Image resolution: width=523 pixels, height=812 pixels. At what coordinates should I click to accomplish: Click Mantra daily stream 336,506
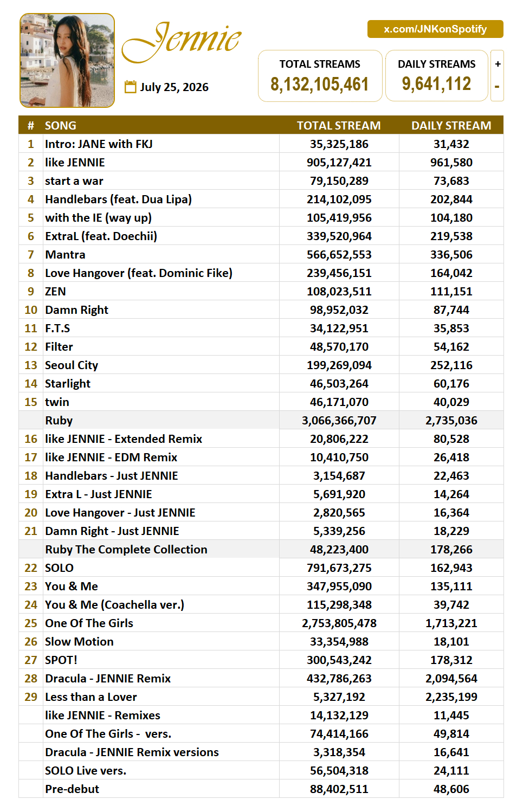coord(451,254)
